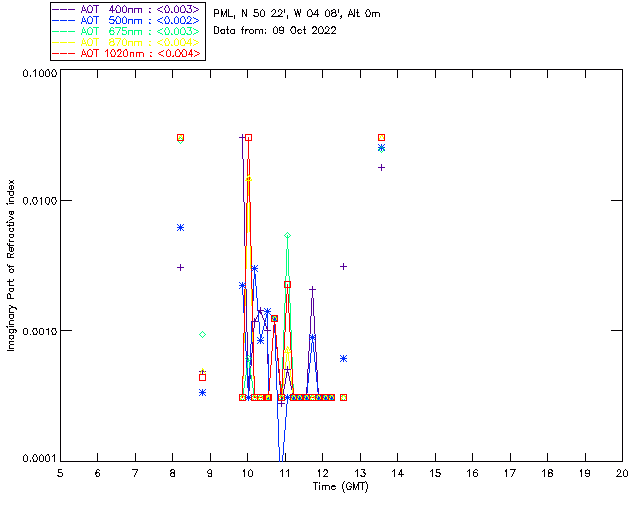This screenshot has height=512, width=640.
Task: Select the purple plus marker near 0.003 after 12 hours
Action: [x=343, y=267]
